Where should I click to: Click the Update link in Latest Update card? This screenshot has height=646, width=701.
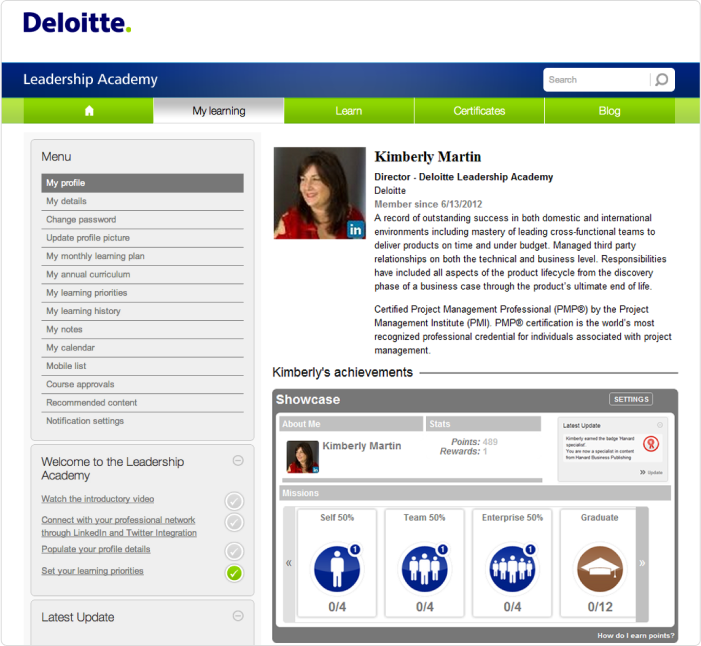[x=651, y=472]
